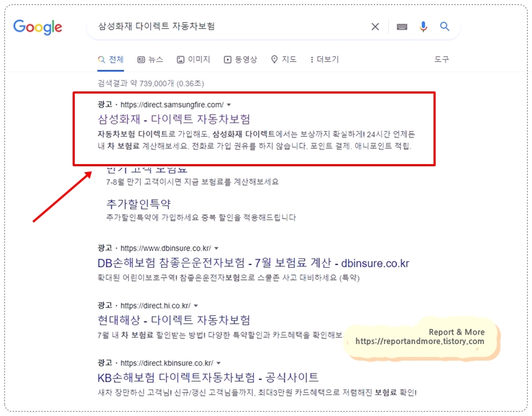Switch to the 뉴스 tab
This screenshot has width=532, height=416.
click(150, 60)
